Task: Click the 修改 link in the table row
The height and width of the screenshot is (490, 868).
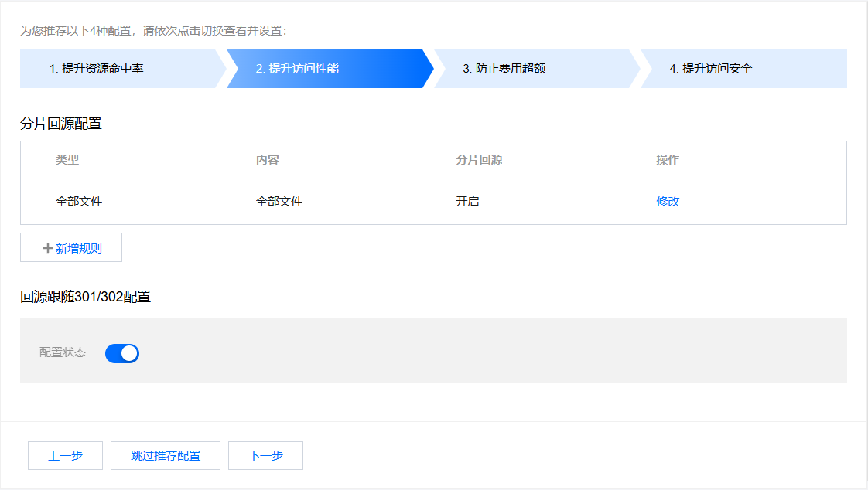Action: (668, 202)
